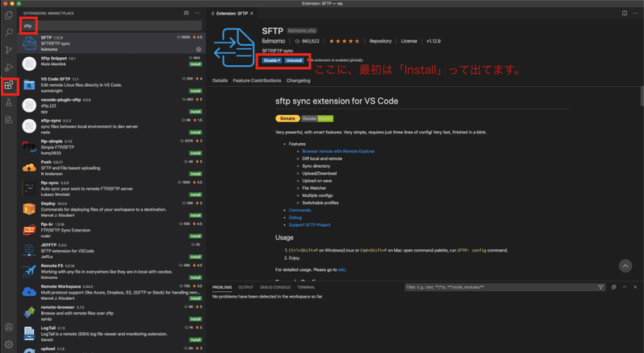This screenshot has height=353, width=644.
Task: Select the Extension: SFTP editor tab
Action: pyautogui.click(x=232, y=13)
